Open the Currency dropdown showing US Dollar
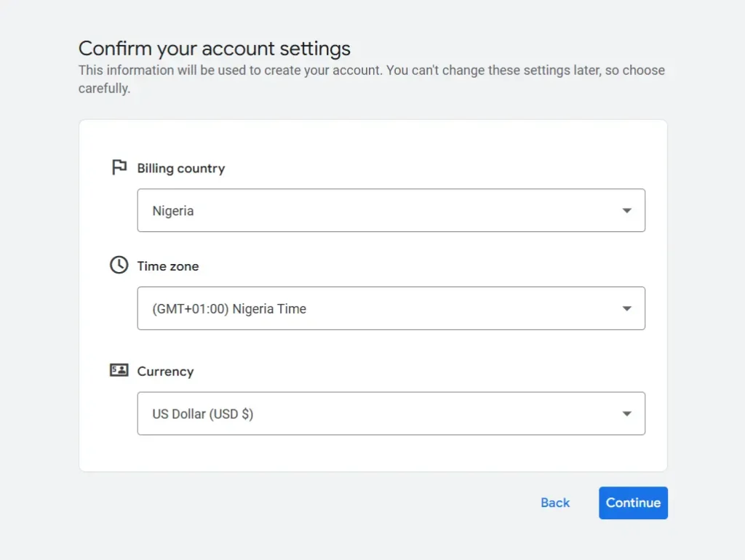Viewport: 745px width, 560px height. click(x=391, y=413)
